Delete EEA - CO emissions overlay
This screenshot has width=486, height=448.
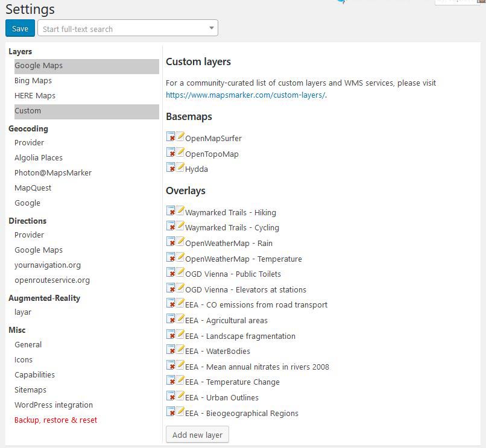point(171,303)
